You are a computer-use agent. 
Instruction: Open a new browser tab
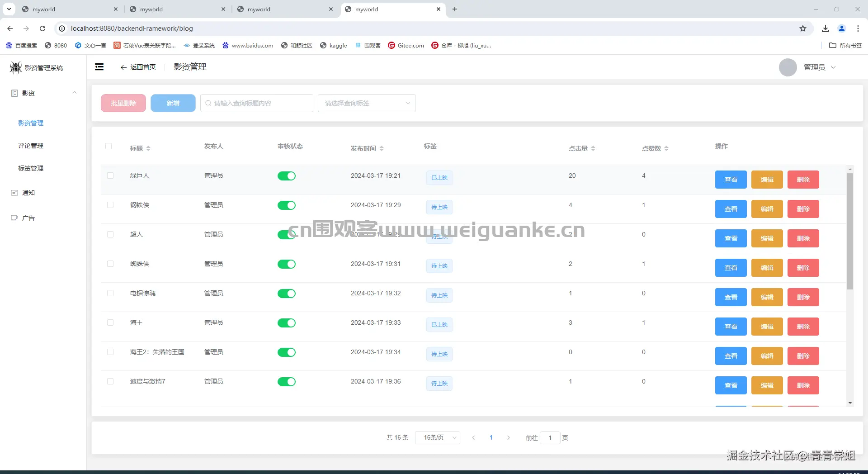(x=455, y=9)
